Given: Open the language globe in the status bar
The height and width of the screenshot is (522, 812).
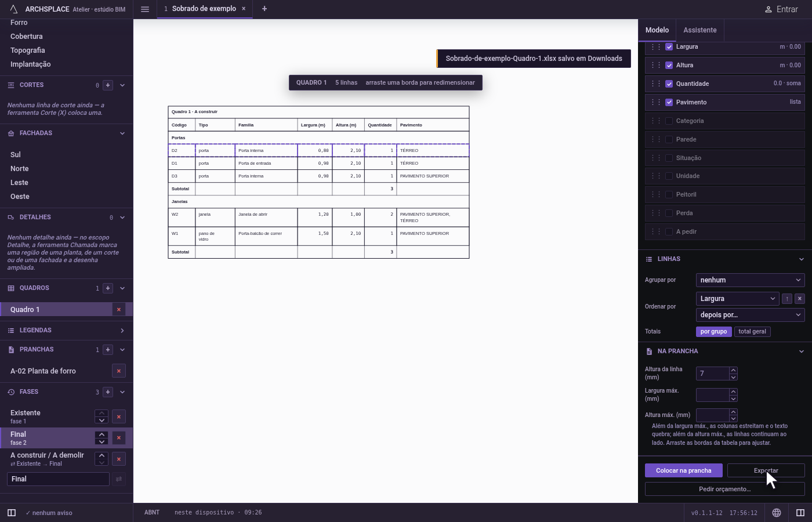Looking at the screenshot, I should coord(777,513).
